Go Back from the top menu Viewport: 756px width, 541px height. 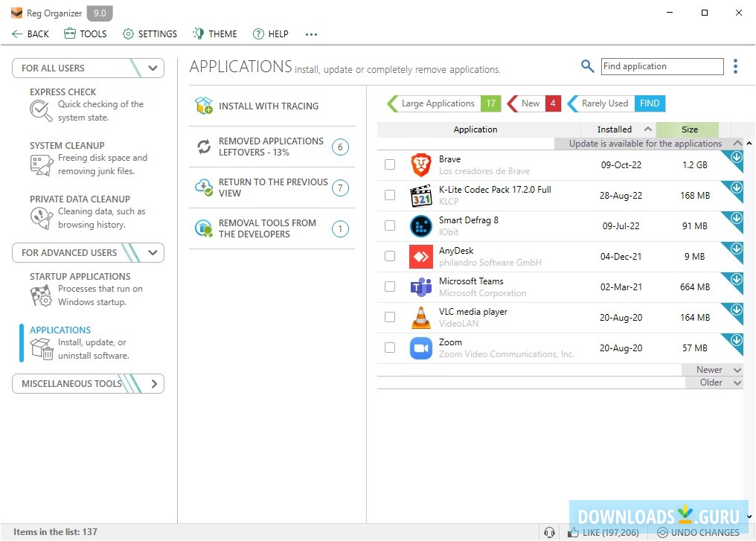pos(30,33)
